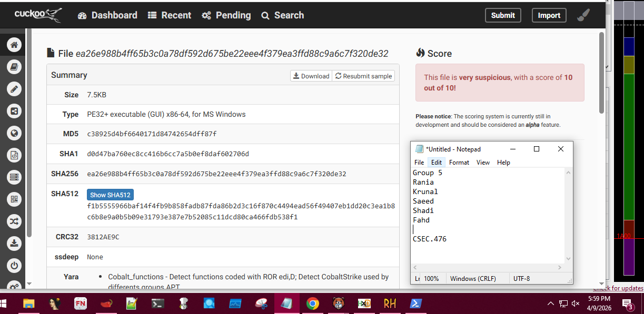
Task: Click Notepad horizontal scrollbar right arrow
Action: (x=560, y=267)
